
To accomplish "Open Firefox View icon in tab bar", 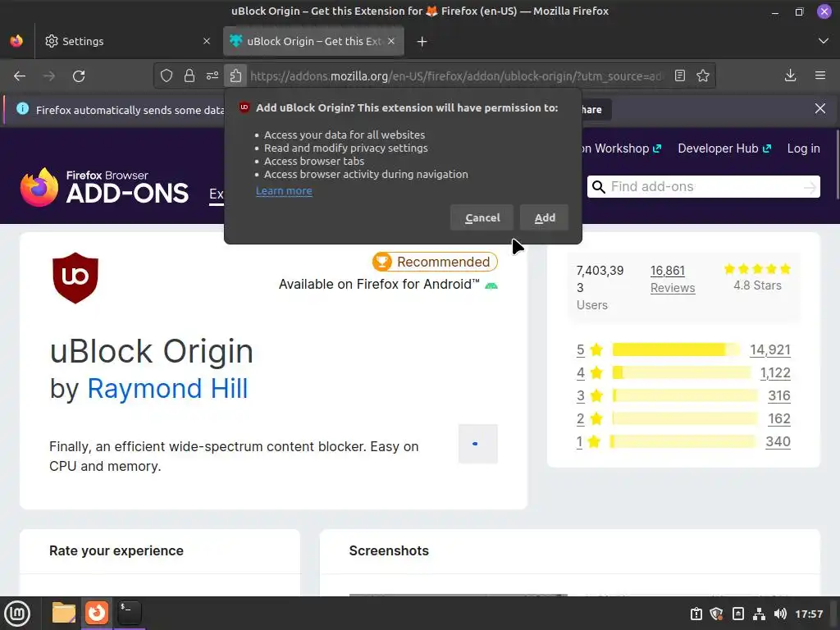I will coord(16,41).
